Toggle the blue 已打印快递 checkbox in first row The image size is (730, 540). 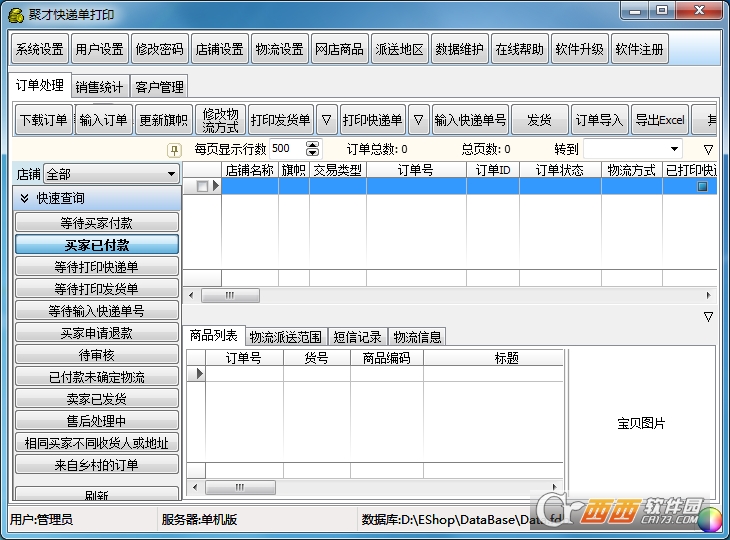coord(702,186)
